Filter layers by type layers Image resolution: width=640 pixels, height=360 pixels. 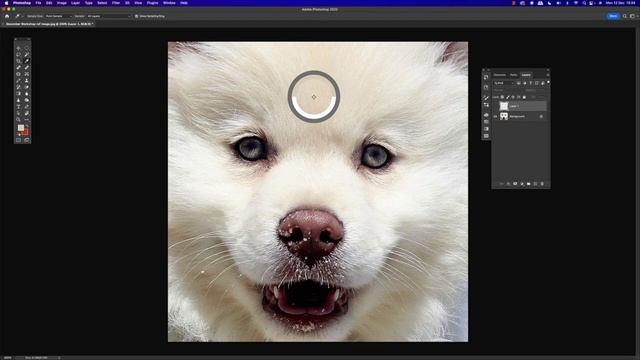[531, 83]
